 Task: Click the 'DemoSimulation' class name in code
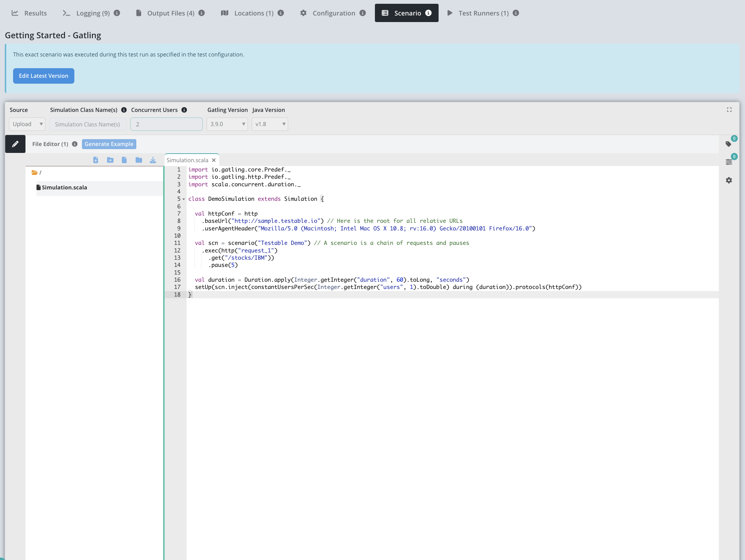coord(231,199)
